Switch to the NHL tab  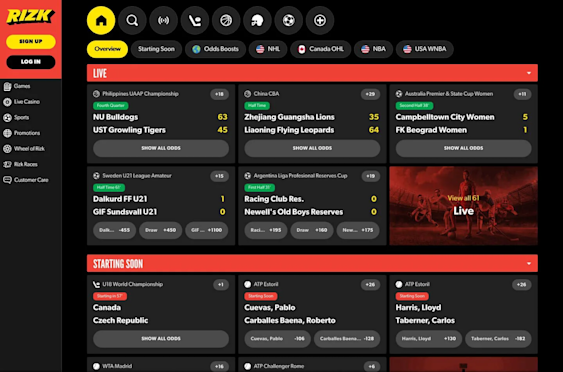coord(268,49)
